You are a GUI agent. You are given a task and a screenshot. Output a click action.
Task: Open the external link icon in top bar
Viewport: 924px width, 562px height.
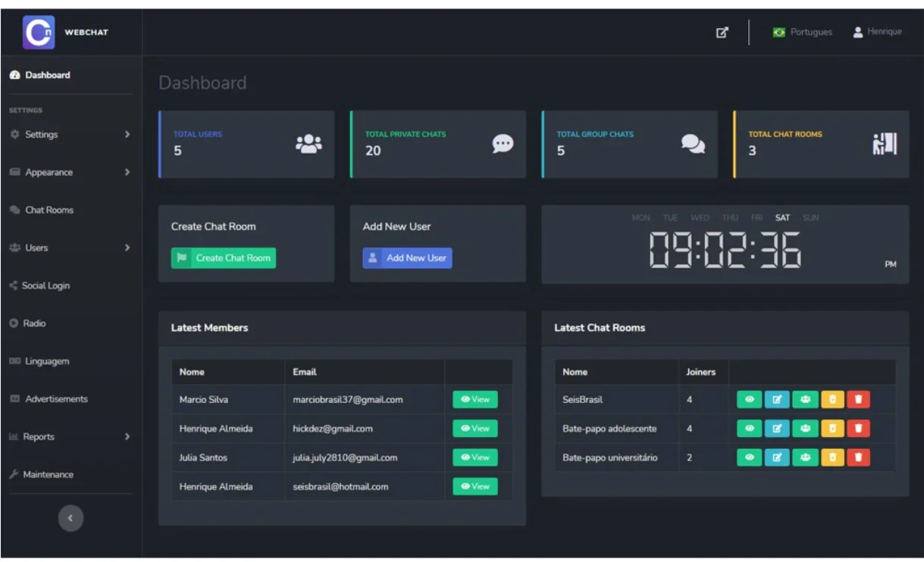pos(722,33)
